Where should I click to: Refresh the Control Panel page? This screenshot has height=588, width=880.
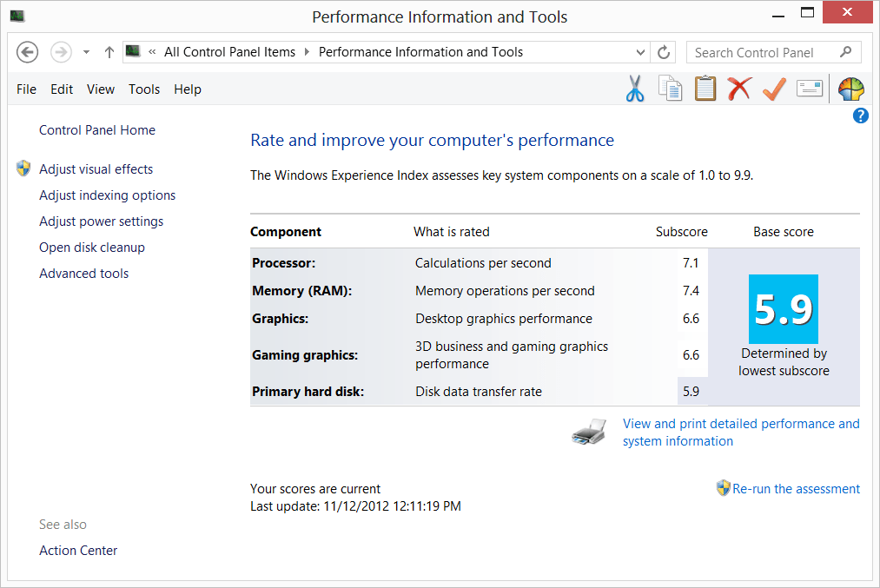(x=664, y=52)
